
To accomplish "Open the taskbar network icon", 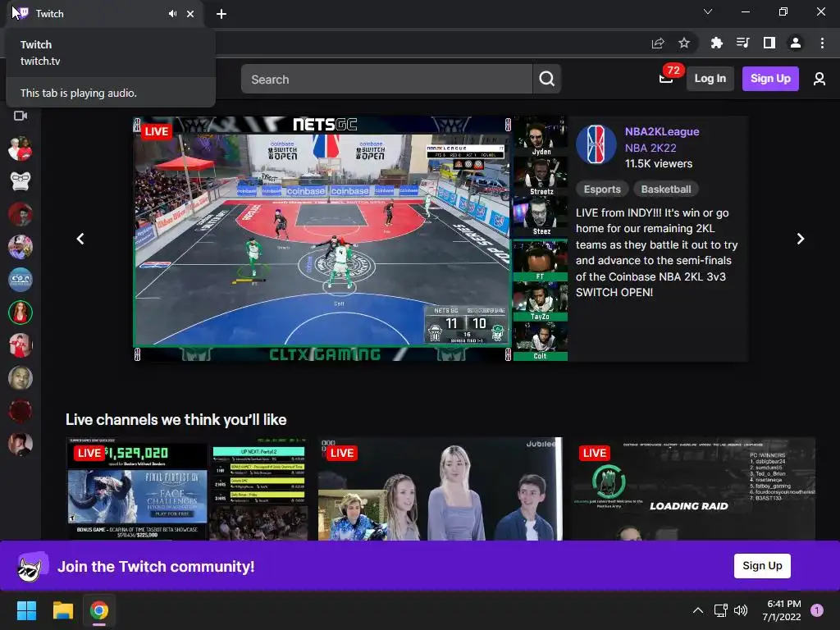I will click(x=720, y=610).
